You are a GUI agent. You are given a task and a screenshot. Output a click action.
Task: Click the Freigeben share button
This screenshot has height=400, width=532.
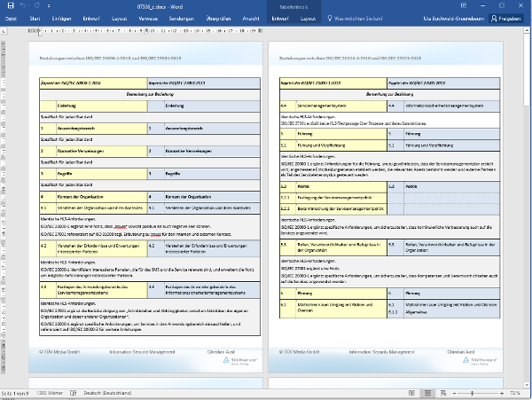[505, 19]
